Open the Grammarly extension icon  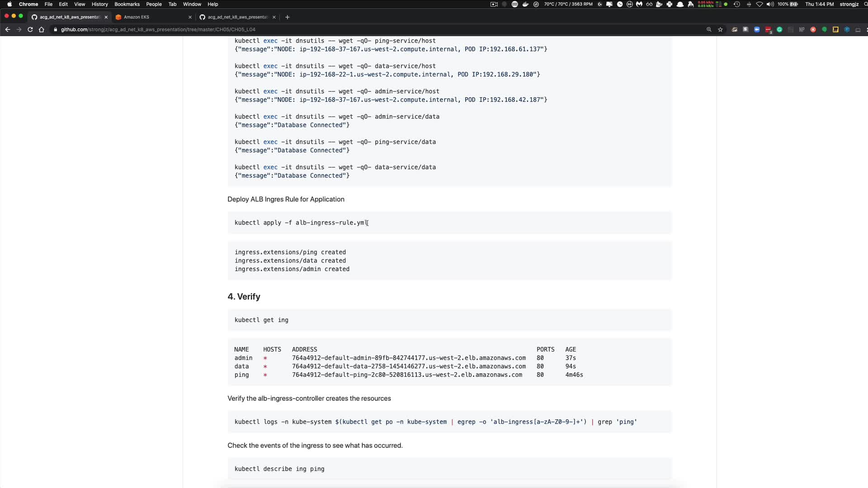click(779, 29)
